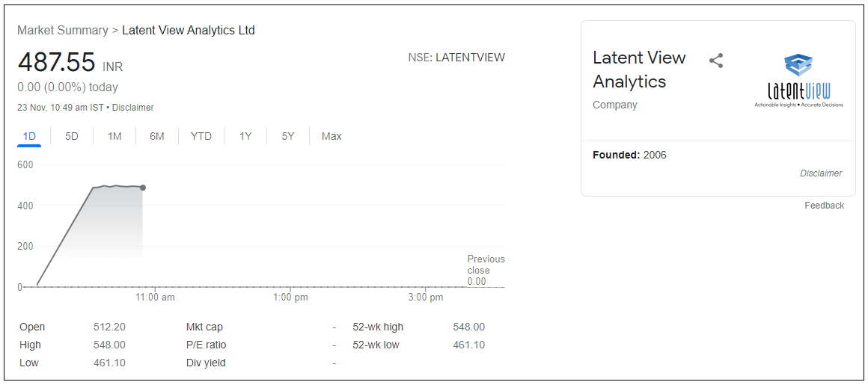Click the P/E ratio label
Viewport: 868px width, 385px height.
[x=206, y=345]
